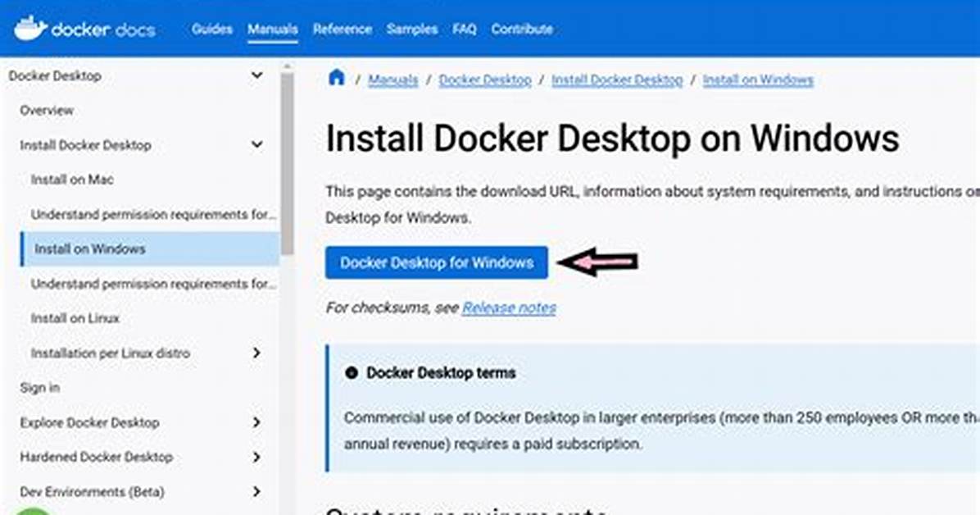This screenshot has width=980, height=515.
Task: Open the Samples section
Action: pos(412,29)
